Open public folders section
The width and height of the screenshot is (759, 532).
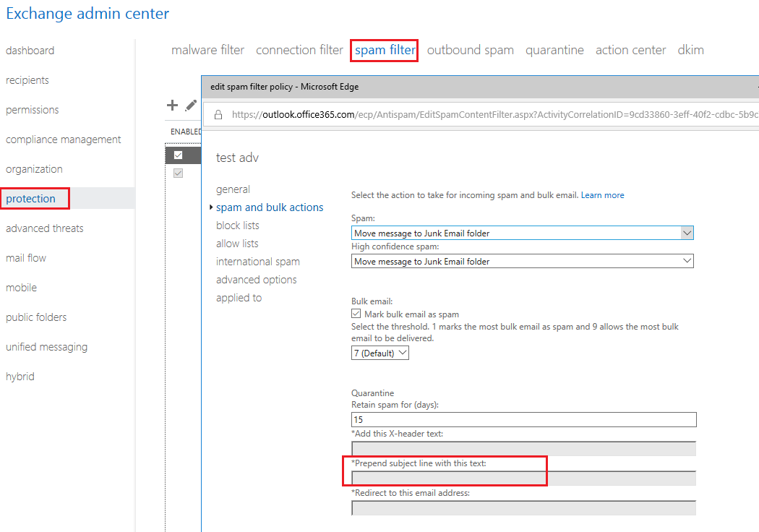(36, 317)
